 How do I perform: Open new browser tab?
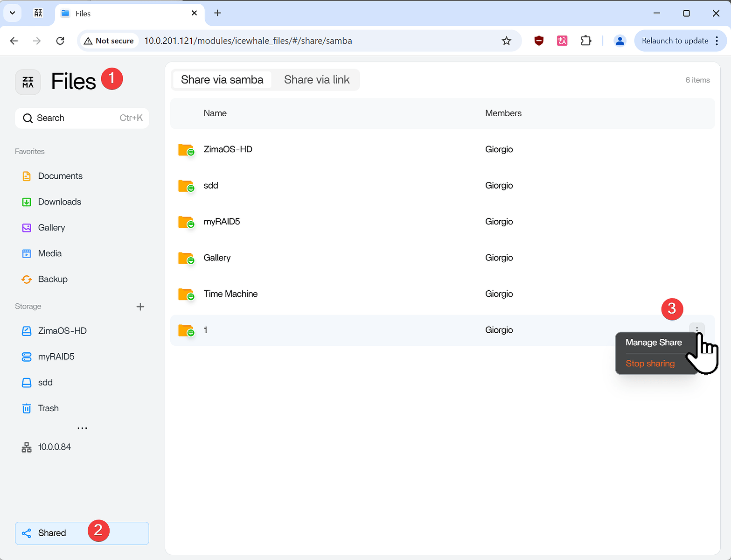pyautogui.click(x=217, y=13)
